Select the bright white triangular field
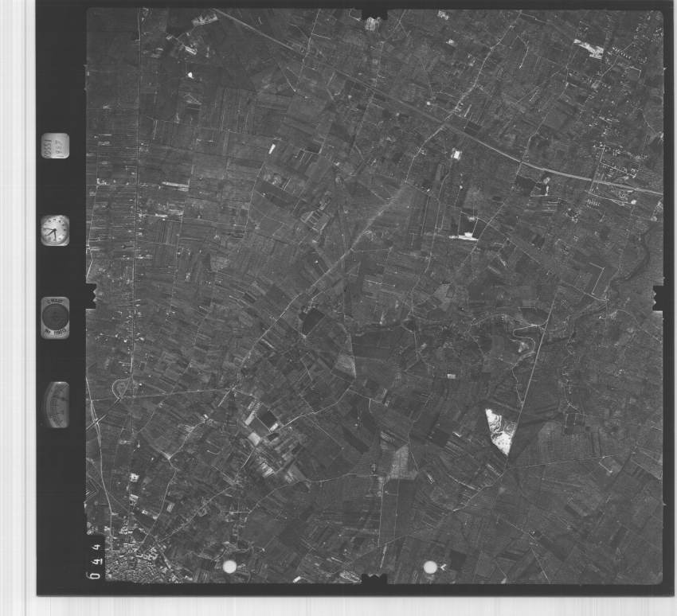 (500, 429)
